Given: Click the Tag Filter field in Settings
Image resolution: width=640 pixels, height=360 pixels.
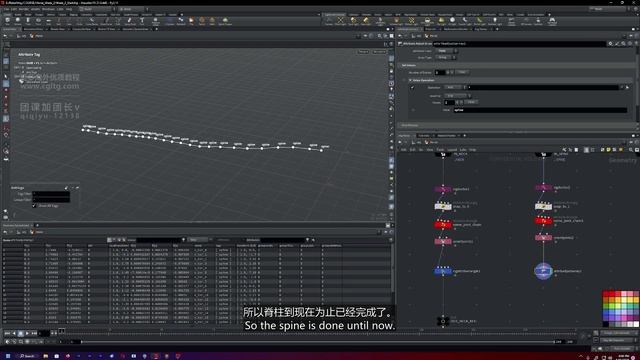Looking at the screenshot, I should point(51,194).
